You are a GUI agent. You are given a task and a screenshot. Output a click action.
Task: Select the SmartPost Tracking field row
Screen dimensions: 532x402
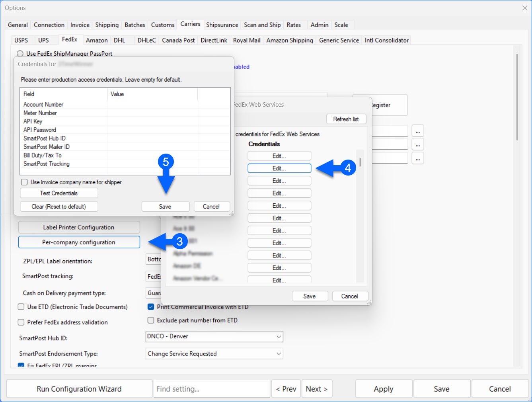click(125, 164)
